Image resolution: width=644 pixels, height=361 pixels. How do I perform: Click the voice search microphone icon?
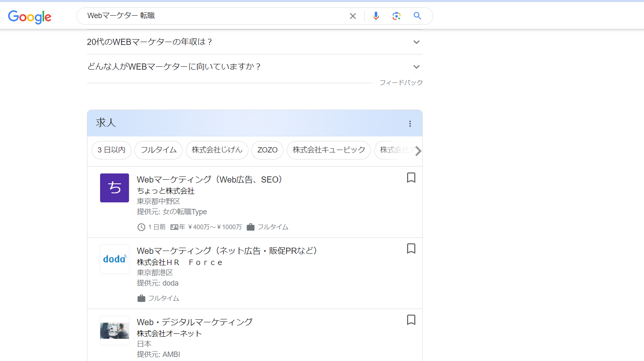pos(375,16)
